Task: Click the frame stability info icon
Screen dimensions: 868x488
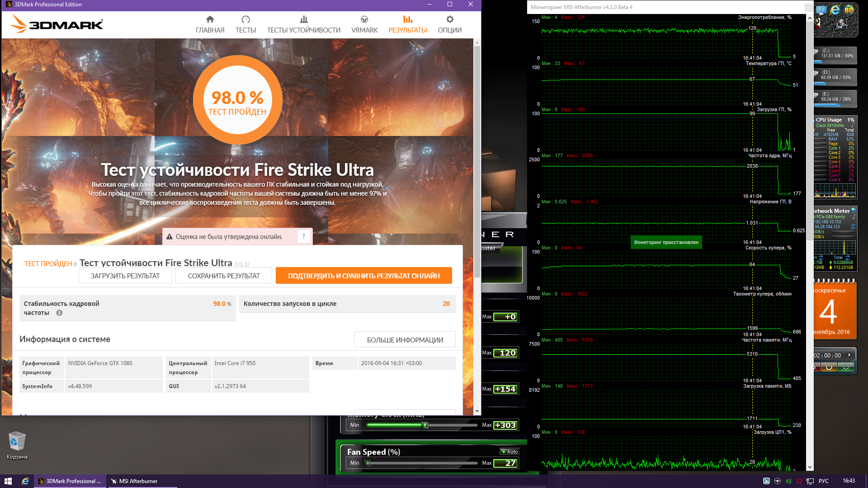Action: point(59,313)
